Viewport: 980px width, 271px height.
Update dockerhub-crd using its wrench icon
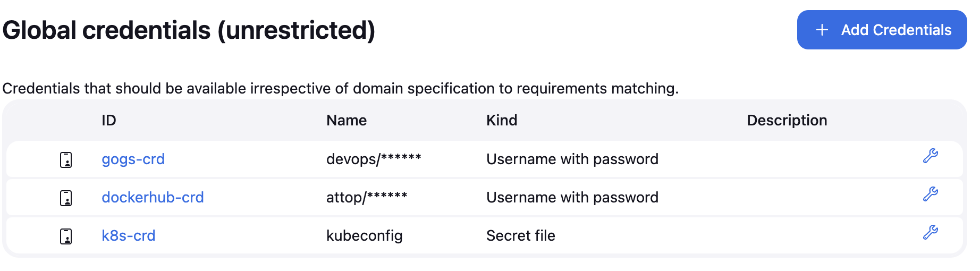click(x=930, y=194)
